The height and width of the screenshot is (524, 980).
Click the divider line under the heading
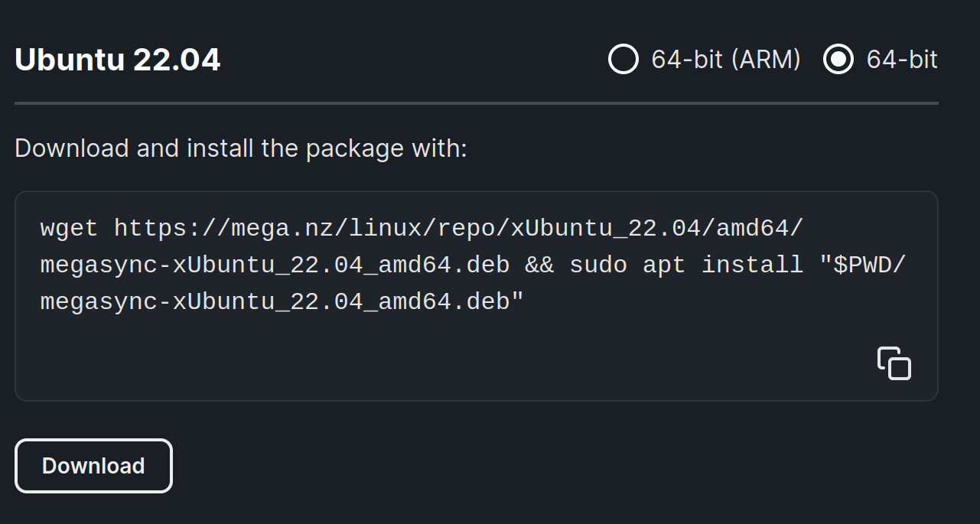[x=476, y=103]
